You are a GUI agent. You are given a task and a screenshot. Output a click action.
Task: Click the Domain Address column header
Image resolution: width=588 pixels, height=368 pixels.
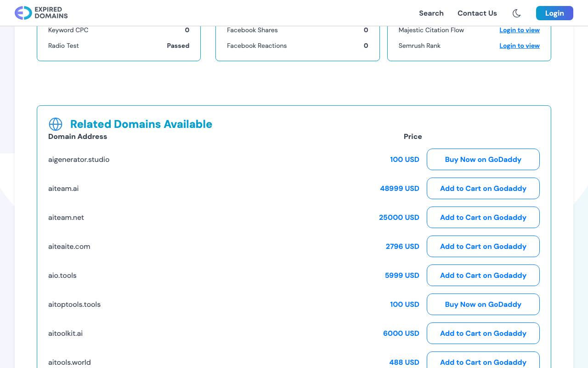[78, 137]
